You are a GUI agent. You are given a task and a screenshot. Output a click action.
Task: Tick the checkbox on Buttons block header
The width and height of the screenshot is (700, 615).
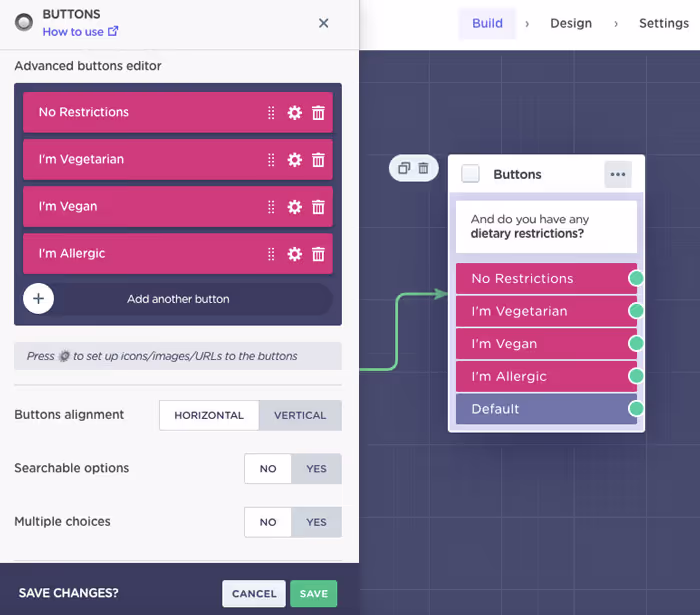(x=471, y=174)
